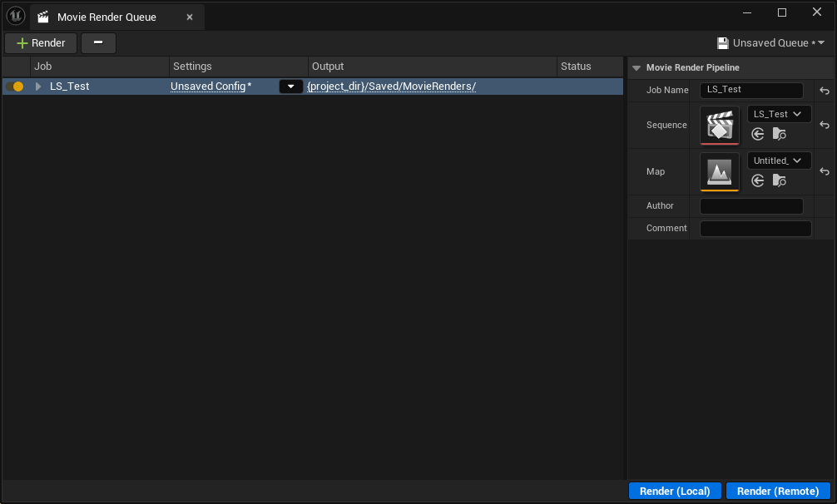This screenshot has width=837, height=504.
Task: Click the Render (Local) button
Action: coord(675,491)
